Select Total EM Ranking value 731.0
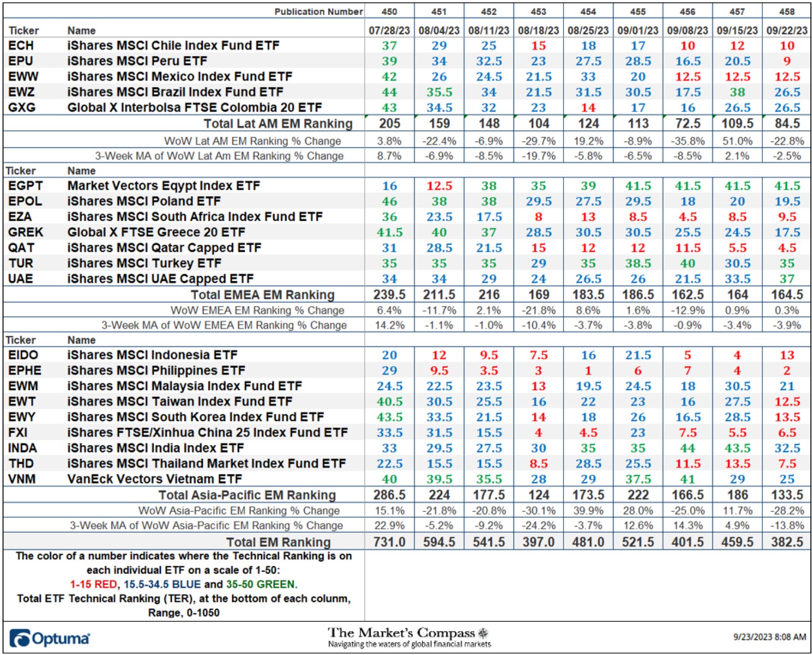The image size is (812, 655). click(x=390, y=542)
